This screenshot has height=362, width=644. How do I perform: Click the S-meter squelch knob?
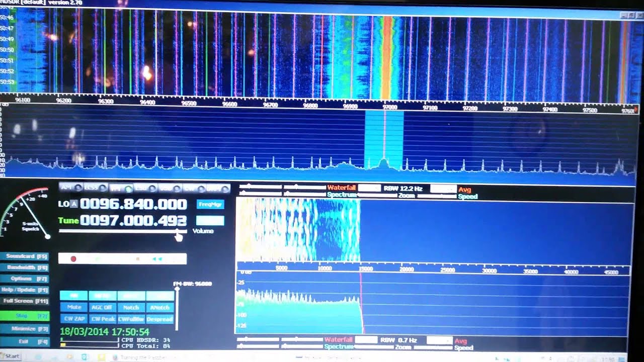48,236
